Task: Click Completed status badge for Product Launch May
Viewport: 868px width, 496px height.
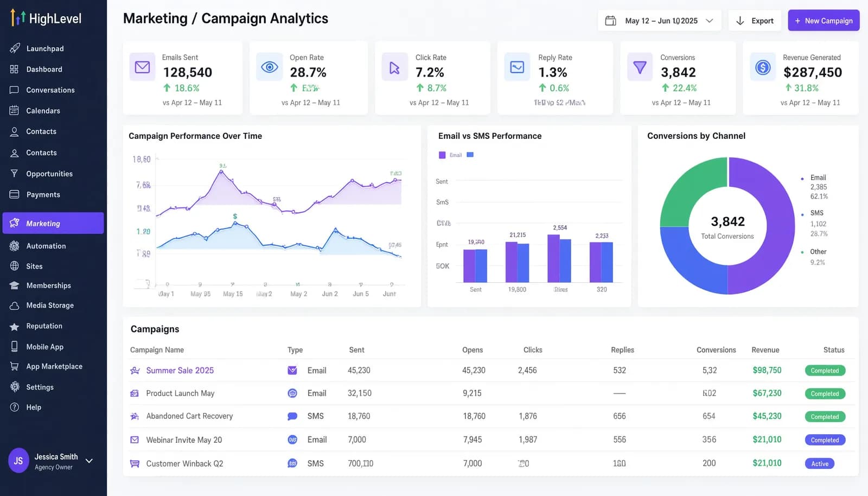Action: pyautogui.click(x=825, y=393)
